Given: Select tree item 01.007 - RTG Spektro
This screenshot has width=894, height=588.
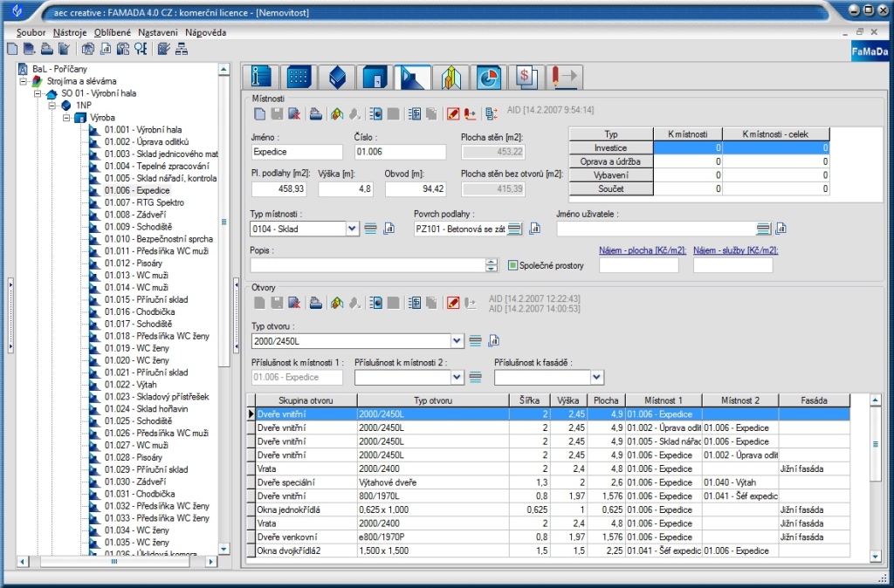Looking at the screenshot, I should pos(144,203).
